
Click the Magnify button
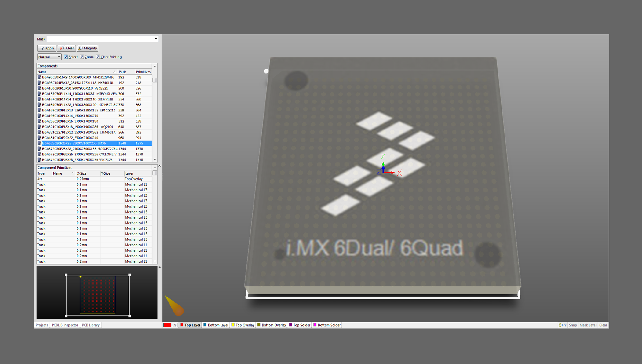click(x=88, y=48)
